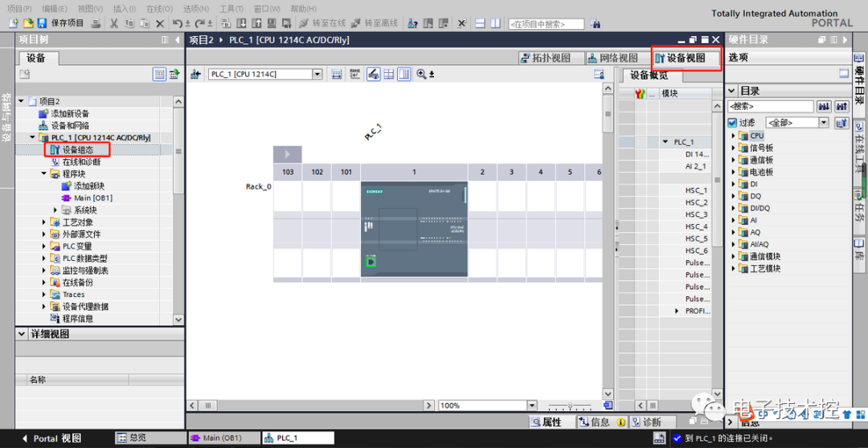Select the CPU 1214C module image on rack
The image size is (868, 448).
point(414,229)
